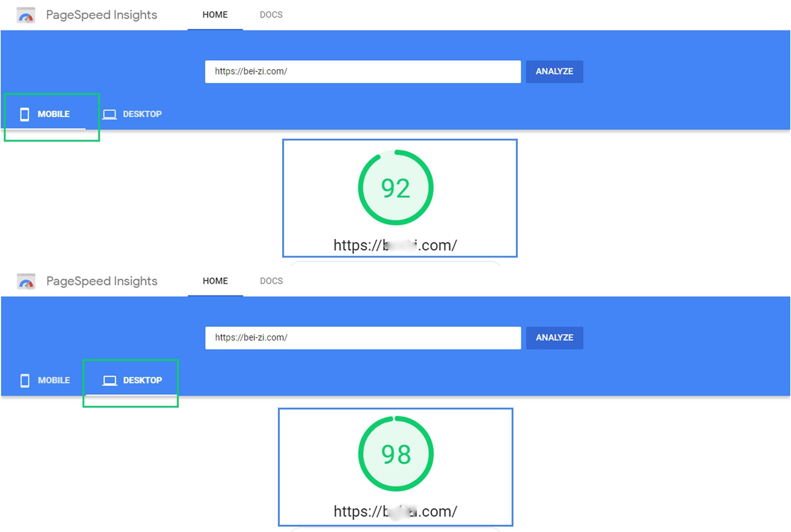
Task: Click the PageSpeed Insights logo icon
Action: point(25,15)
